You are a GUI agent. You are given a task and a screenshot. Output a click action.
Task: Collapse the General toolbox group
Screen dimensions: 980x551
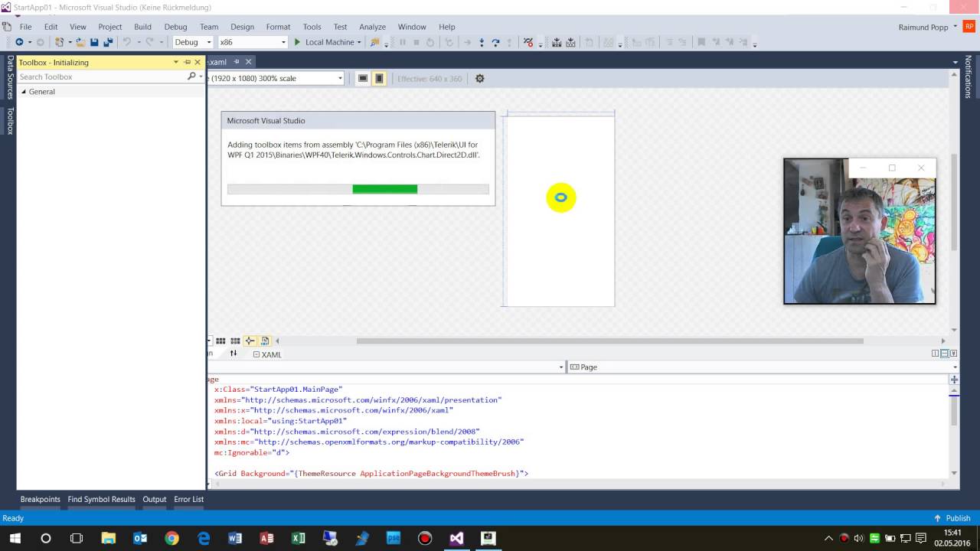click(x=24, y=92)
